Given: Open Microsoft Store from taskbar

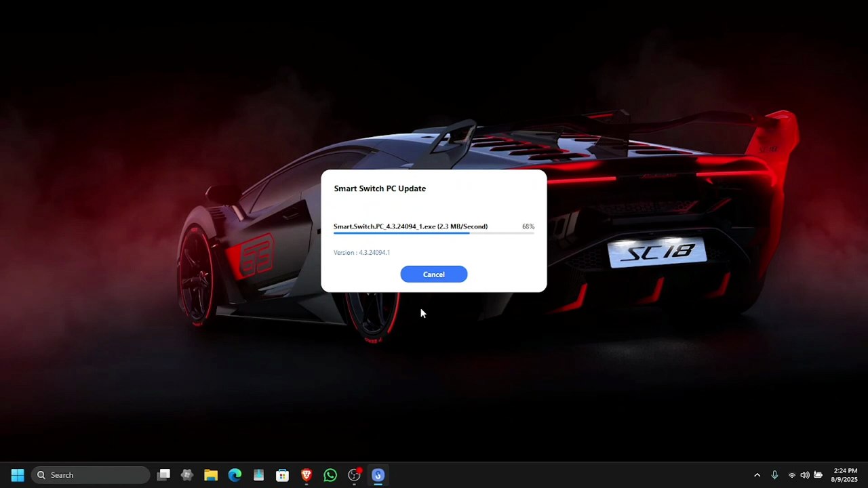Looking at the screenshot, I should click(x=282, y=475).
